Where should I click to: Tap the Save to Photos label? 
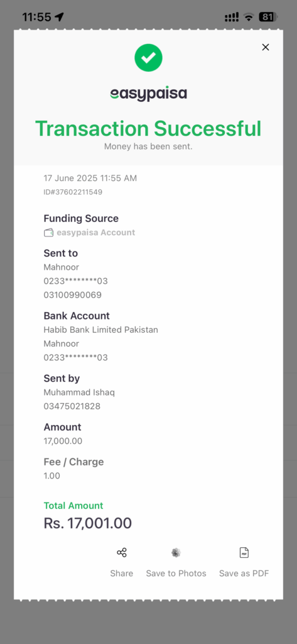(x=176, y=574)
